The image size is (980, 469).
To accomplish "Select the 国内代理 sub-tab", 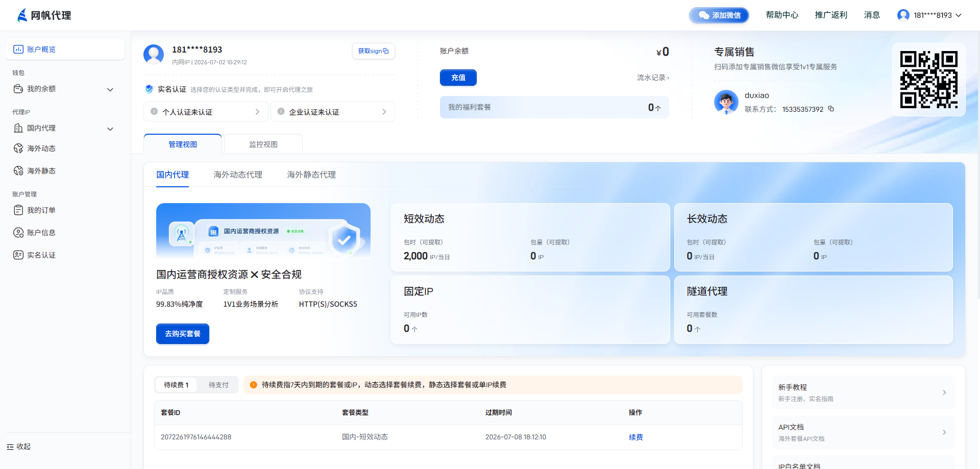I will [x=173, y=175].
